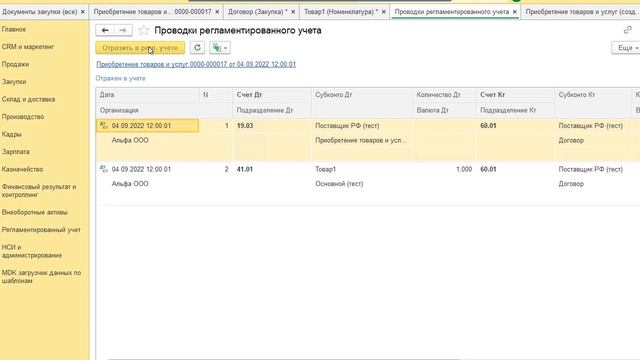Open the Казначейство section
The height and width of the screenshot is (360, 640).
[22, 169]
